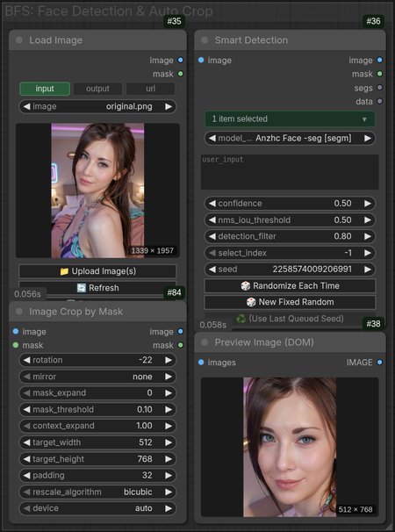Click the Preview Image IMAGE output connector

(380, 363)
